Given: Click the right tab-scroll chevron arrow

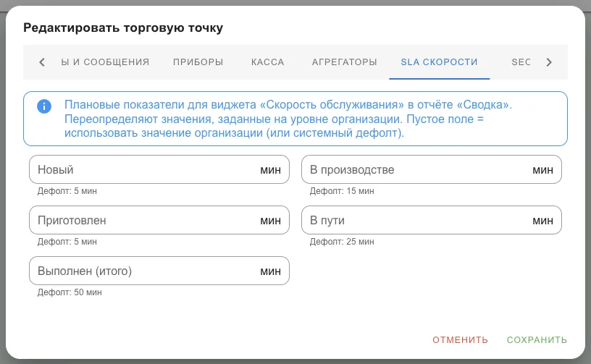Looking at the screenshot, I should pos(549,62).
